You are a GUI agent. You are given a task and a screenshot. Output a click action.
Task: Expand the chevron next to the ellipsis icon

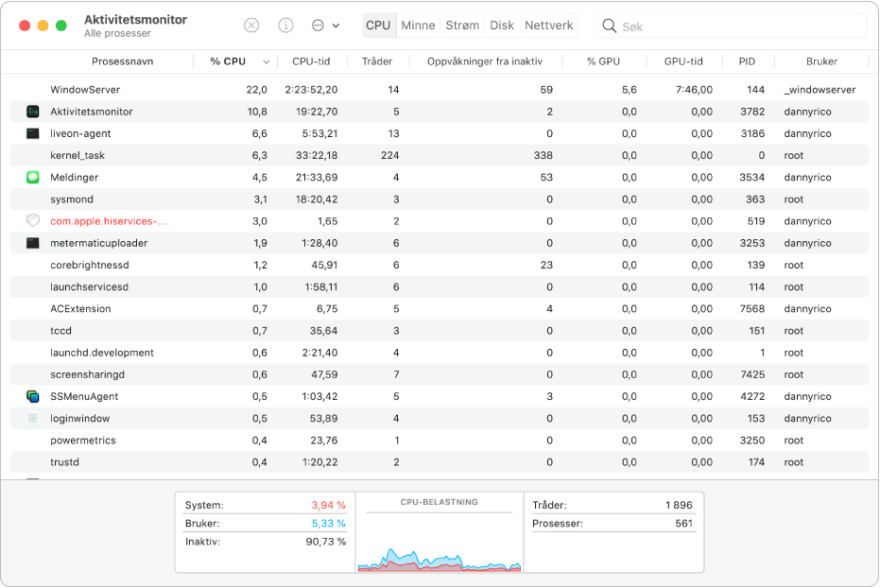click(x=336, y=26)
